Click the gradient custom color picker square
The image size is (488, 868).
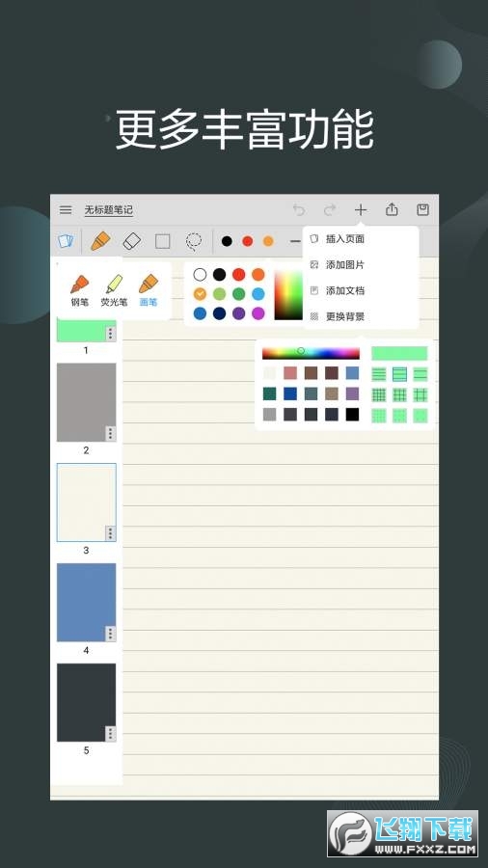tap(288, 295)
